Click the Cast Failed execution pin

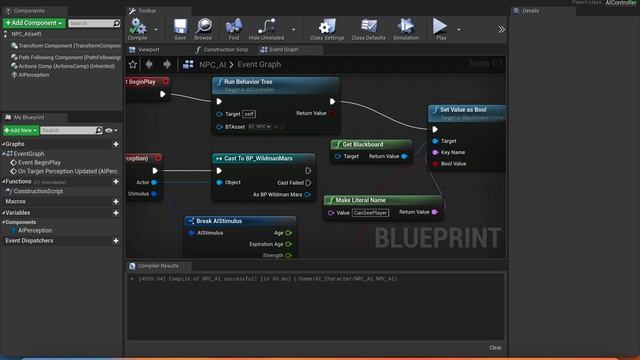tap(308, 183)
